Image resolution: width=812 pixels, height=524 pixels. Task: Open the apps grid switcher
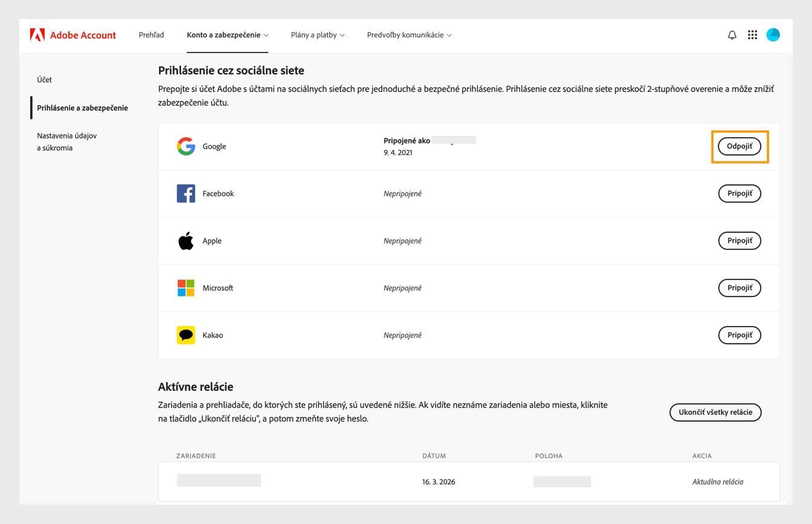point(752,35)
